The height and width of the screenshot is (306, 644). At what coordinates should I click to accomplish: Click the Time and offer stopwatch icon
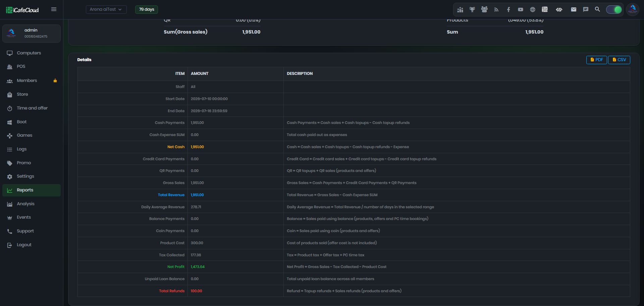tap(10, 108)
